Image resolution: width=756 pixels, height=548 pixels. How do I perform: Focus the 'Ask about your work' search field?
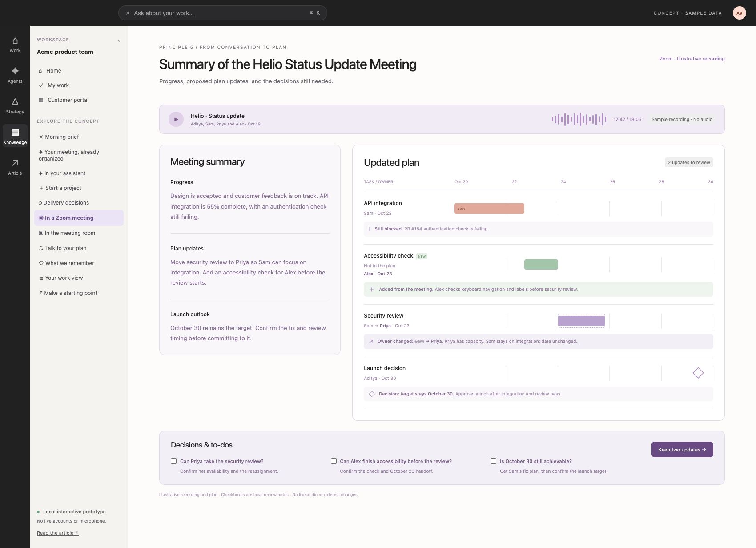coord(223,13)
